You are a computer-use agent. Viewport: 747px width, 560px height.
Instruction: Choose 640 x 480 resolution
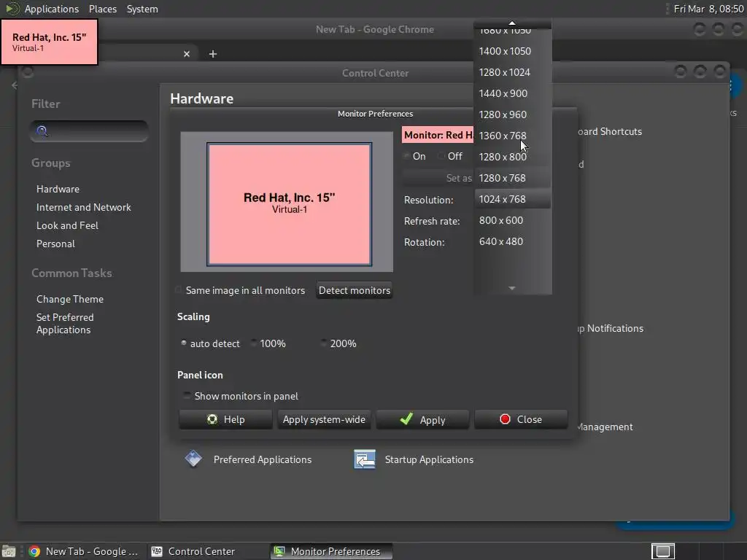[x=513, y=241]
